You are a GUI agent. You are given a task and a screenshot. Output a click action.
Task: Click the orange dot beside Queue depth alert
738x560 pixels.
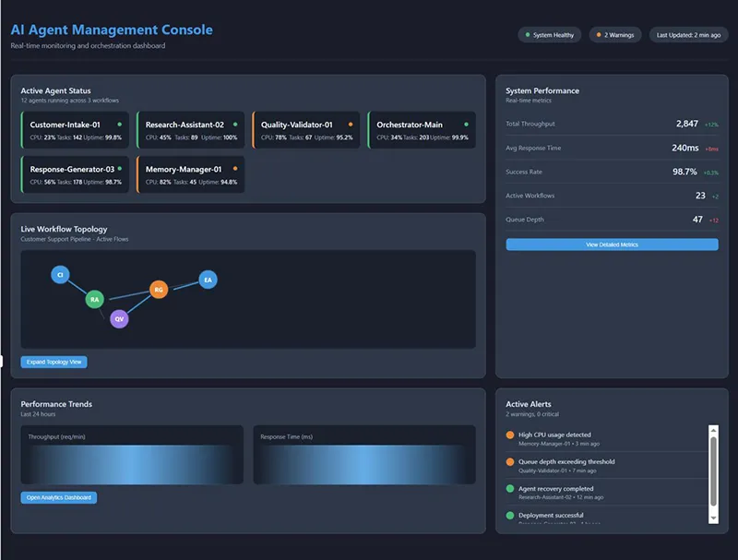click(x=510, y=461)
